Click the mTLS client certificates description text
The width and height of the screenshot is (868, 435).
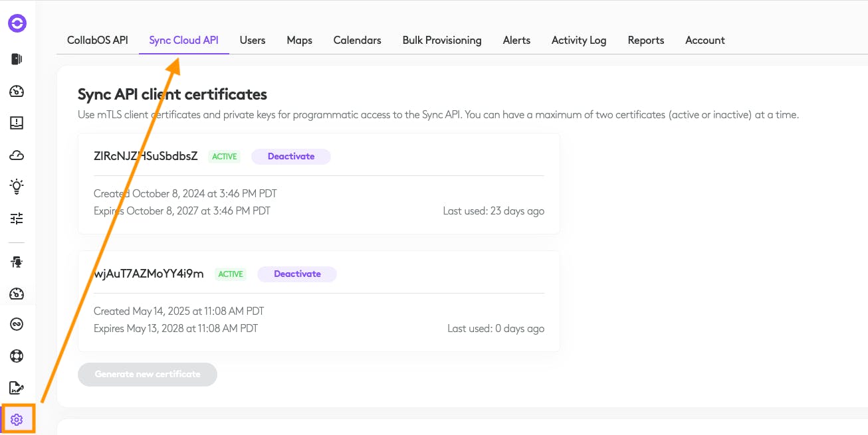(x=438, y=115)
